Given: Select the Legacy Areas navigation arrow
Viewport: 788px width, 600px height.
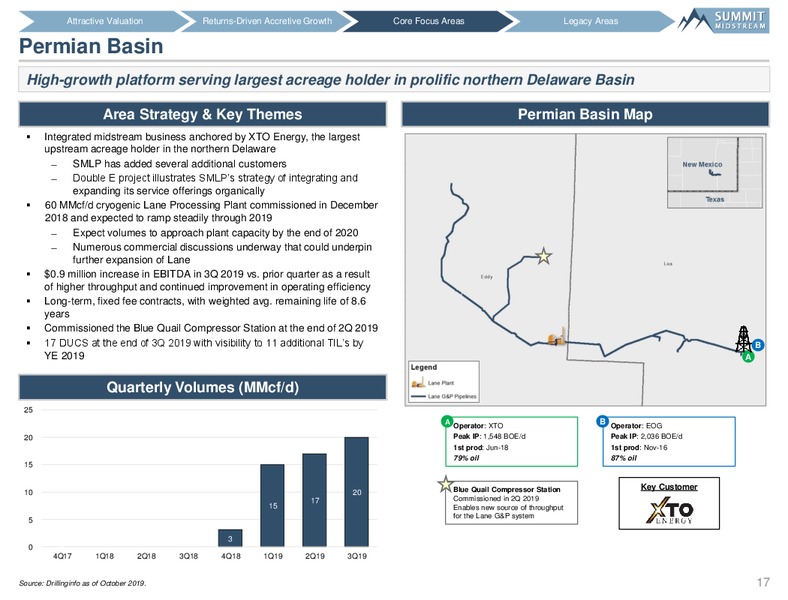Looking at the screenshot, I should point(590,21).
